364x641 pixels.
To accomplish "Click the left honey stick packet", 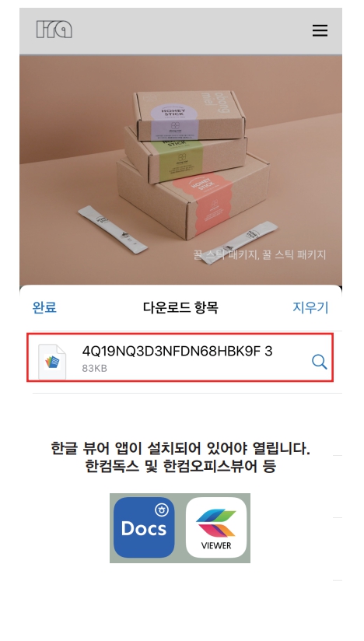I will (x=112, y=229).
